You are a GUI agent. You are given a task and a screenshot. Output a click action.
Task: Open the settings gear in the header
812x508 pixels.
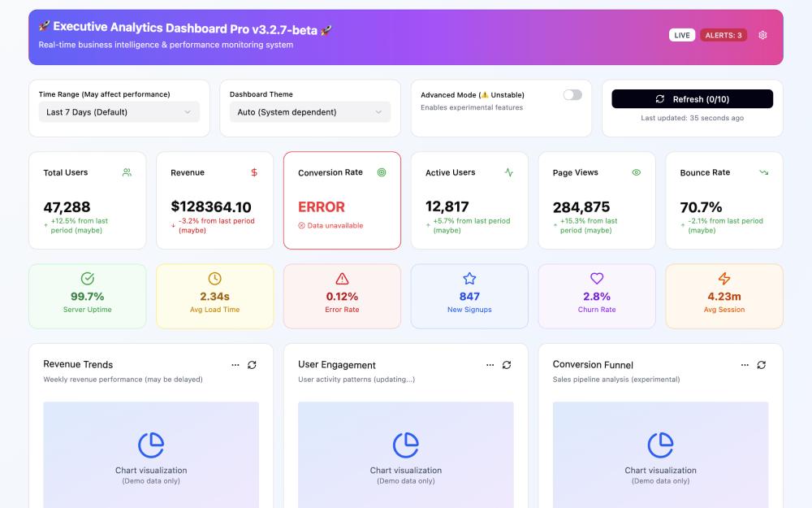pos(762,35)
